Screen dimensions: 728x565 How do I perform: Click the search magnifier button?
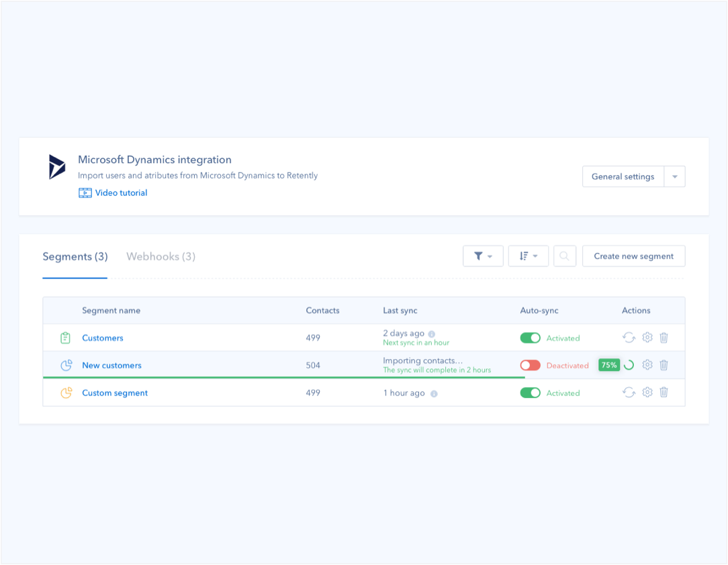point(565,256)
